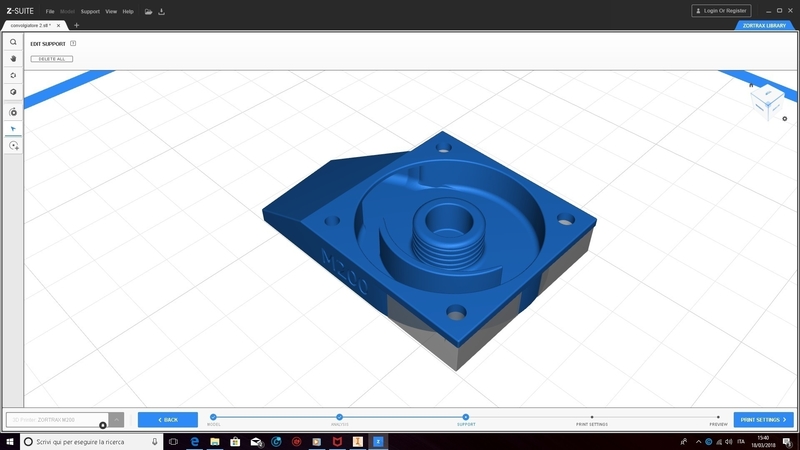Open McAfee shield icon in taskbar
The width and height of the screenshot is (800, 450).
337,442
